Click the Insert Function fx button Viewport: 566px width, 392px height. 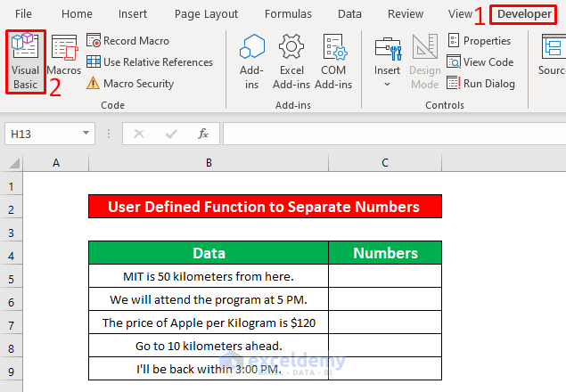203,134
